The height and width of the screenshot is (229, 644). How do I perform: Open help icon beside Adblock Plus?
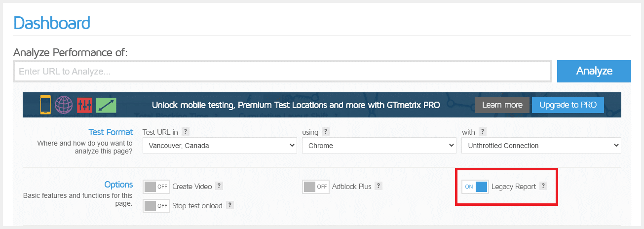pyautogui.click(x=379, y=186)
